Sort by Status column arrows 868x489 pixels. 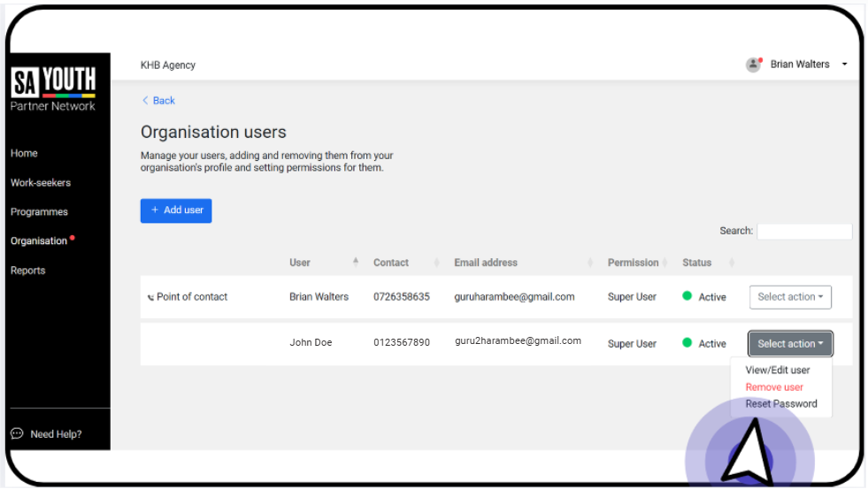tap(732, 263)
